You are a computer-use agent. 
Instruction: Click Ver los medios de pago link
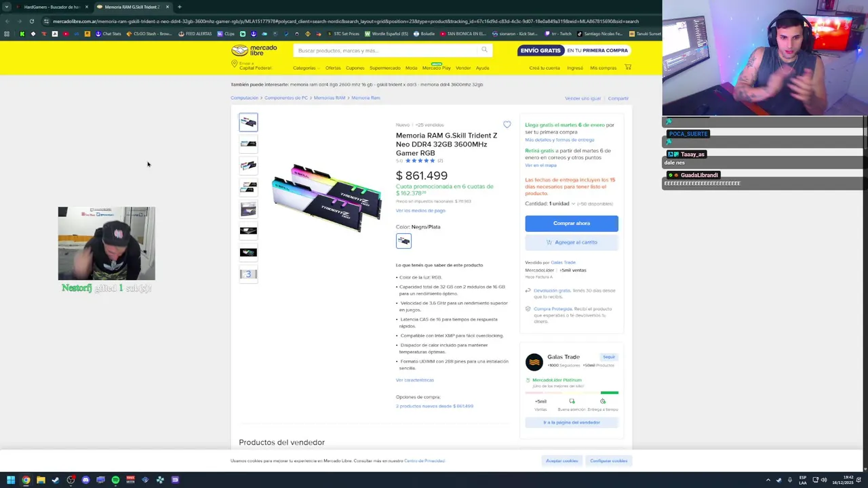click(420, 210)
